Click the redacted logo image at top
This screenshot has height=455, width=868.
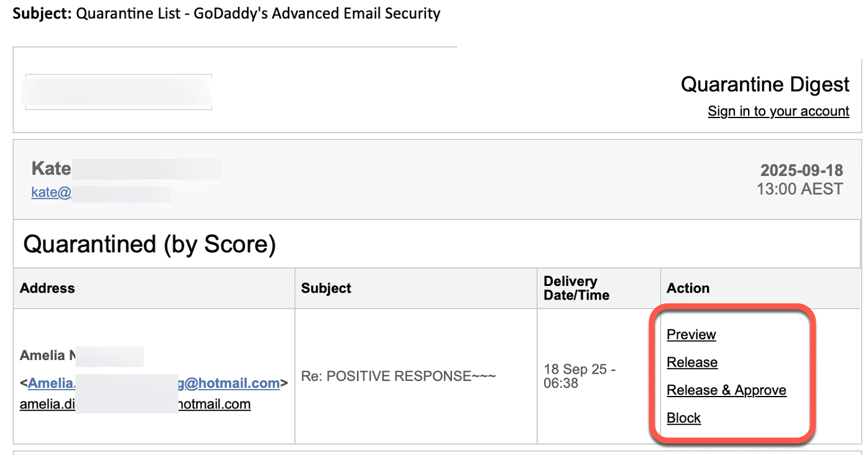118,92
